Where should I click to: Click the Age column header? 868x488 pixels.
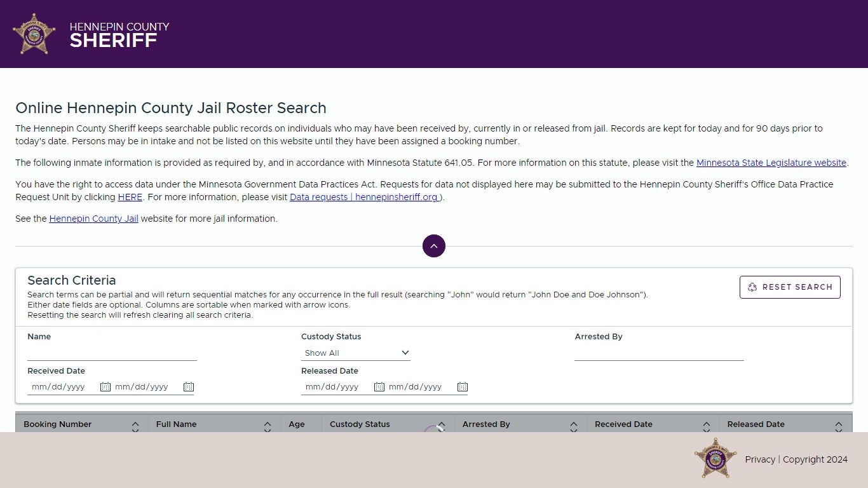pyautogui.click(x=297, y=424)
